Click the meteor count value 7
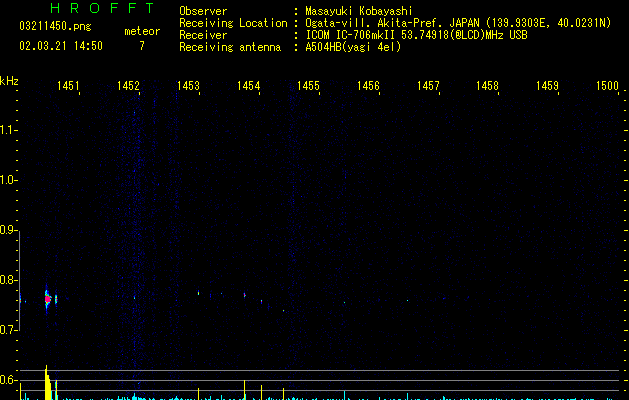 click(x=142, y=46)
